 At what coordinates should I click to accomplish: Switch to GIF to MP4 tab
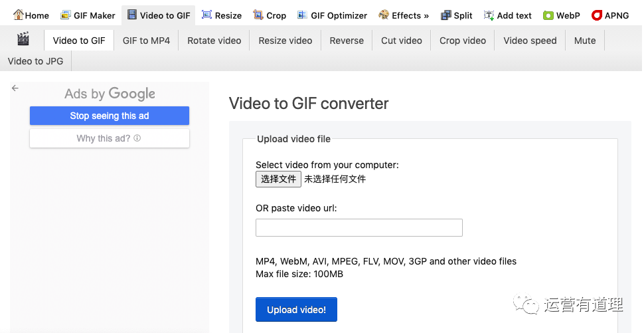146,41
